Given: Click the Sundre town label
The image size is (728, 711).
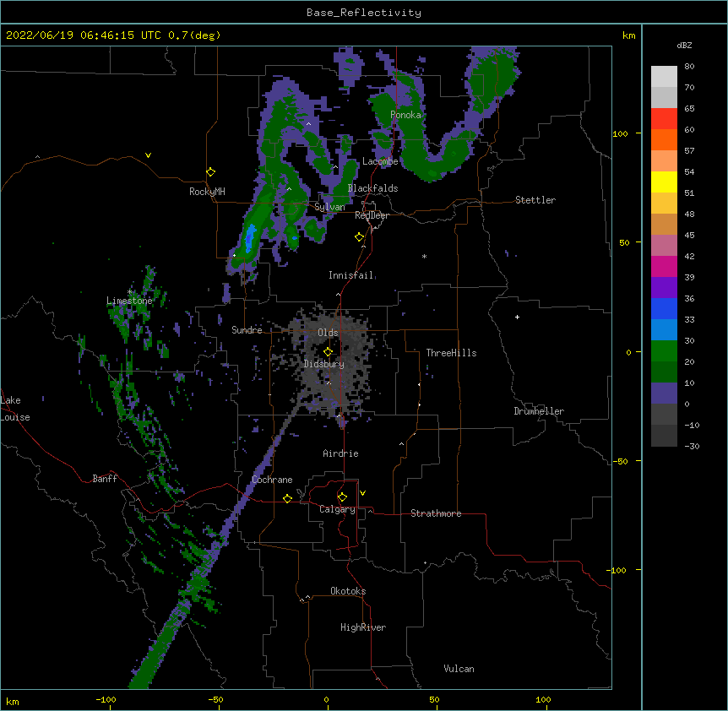Looking at the screenshot, I should (247, 330).
